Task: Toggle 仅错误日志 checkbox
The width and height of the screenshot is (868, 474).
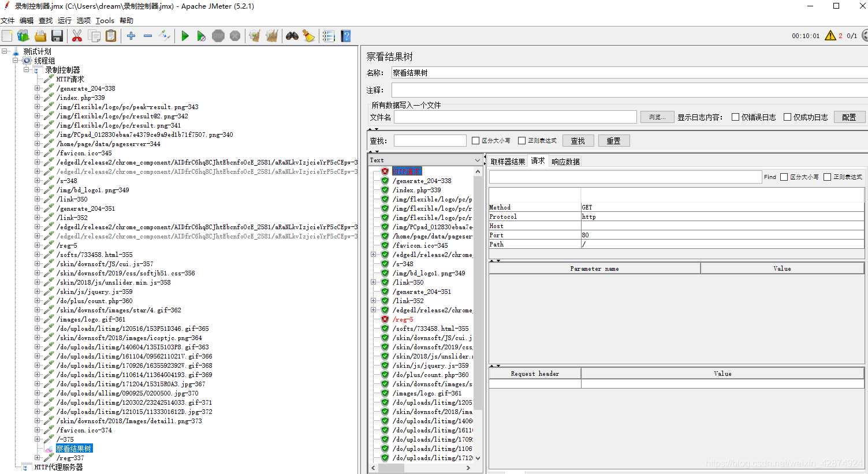Action: click(735, 117)
